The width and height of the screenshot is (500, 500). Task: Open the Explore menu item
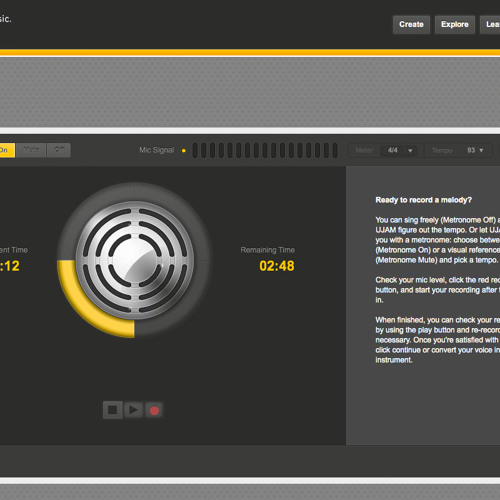point(455,25)
